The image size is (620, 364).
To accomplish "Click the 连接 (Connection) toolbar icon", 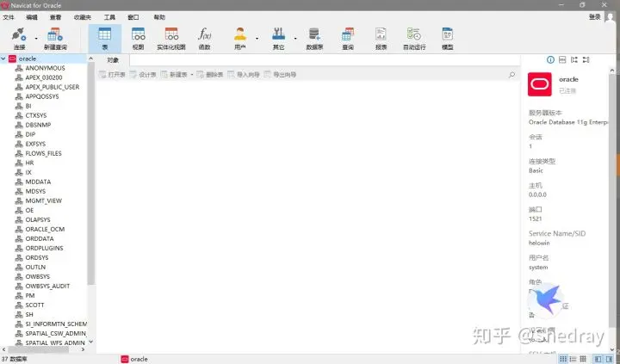I will click(x=19, y=39).
